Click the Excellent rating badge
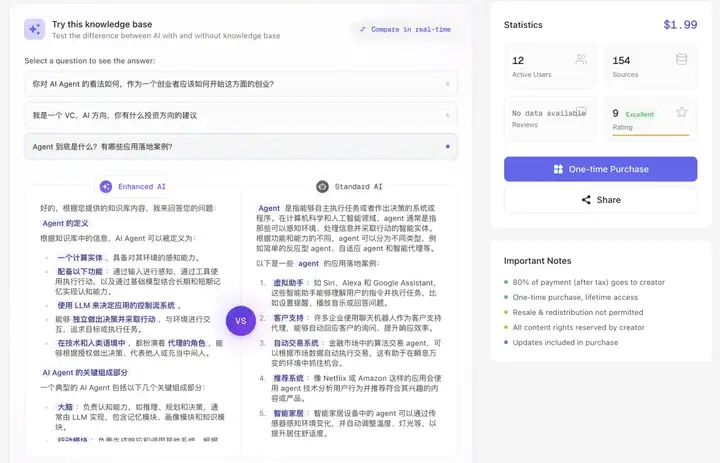This screenshot has width=720, height=463. [x=640, y=114]
